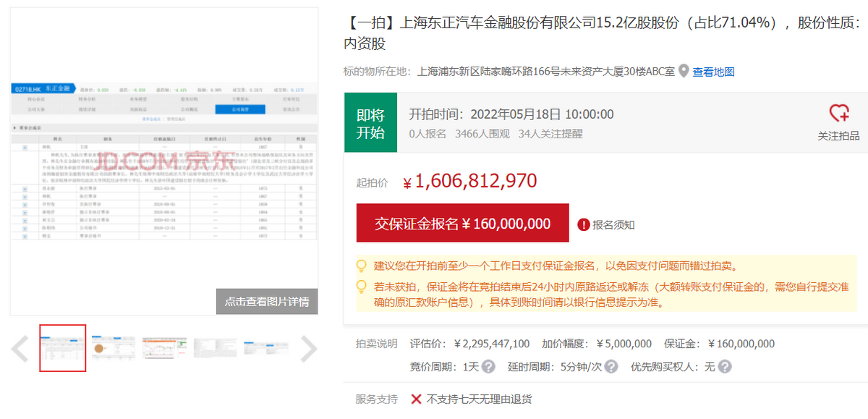Click the 3466人围观 viewer count
868x419 pixels.
[x=482, y=133]
